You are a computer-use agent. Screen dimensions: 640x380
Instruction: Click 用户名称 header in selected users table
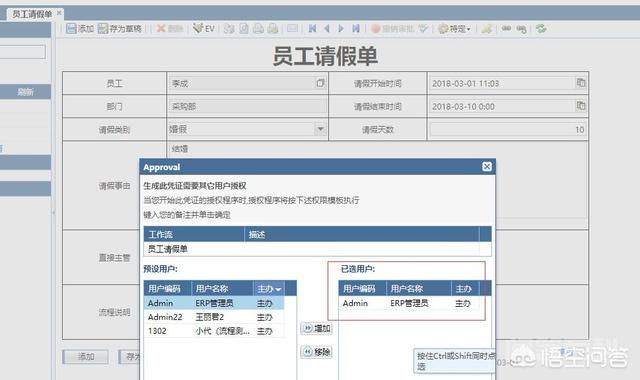tap(418, 289)
